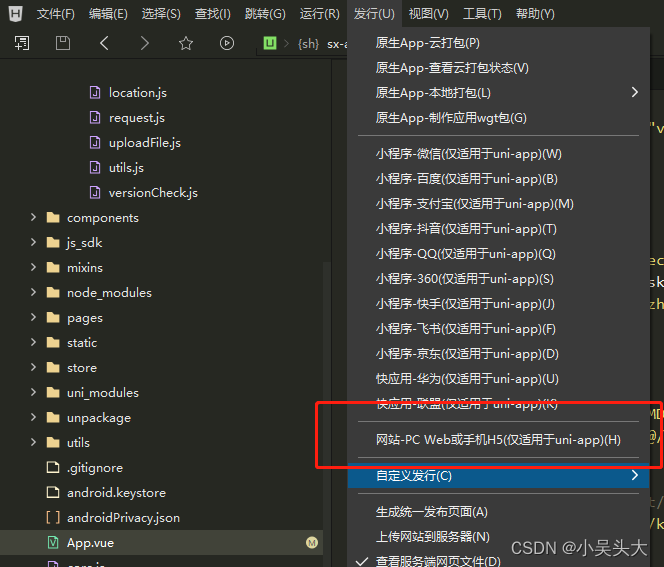The height and width of the screenshot is (567, 664).
Task: Click the request.js file icon
Action: tap(95, 117)
